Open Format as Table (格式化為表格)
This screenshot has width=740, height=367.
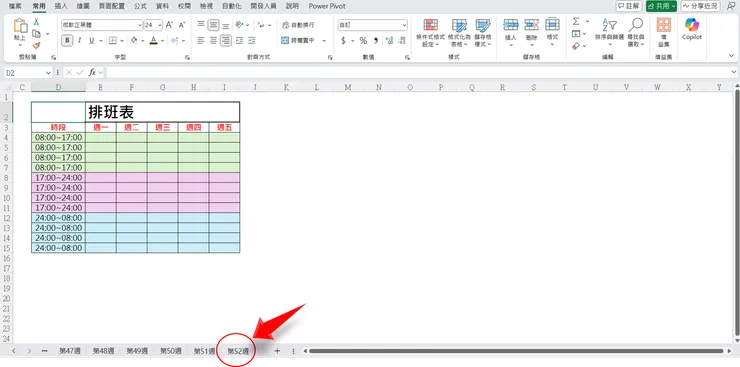tap(459, 33)
